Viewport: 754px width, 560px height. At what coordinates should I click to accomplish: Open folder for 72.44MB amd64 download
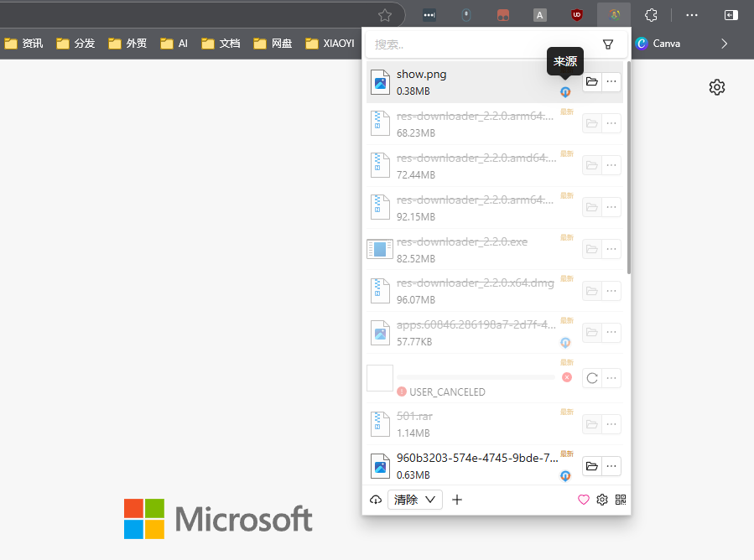(591, 165)
